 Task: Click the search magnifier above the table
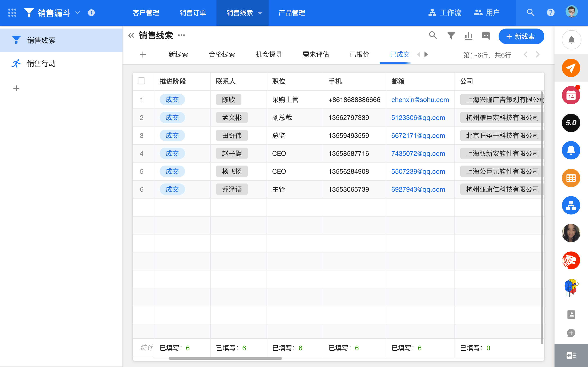[433, 36]
